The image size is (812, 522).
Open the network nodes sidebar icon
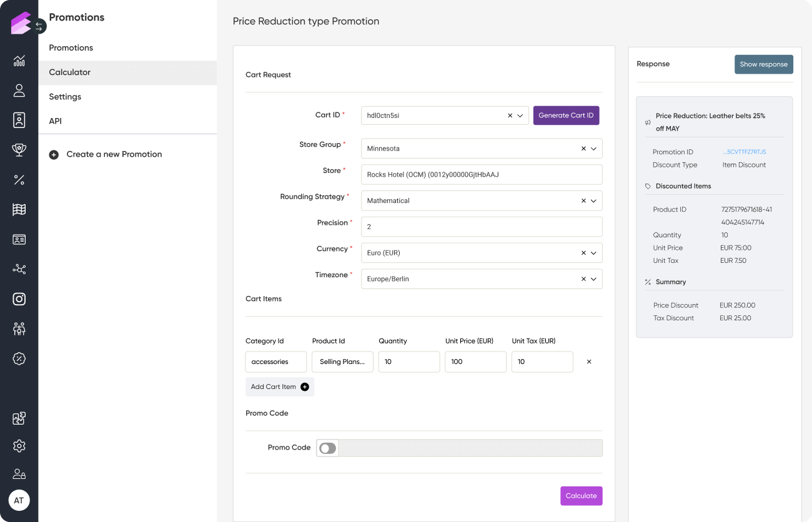click(19, 269)
